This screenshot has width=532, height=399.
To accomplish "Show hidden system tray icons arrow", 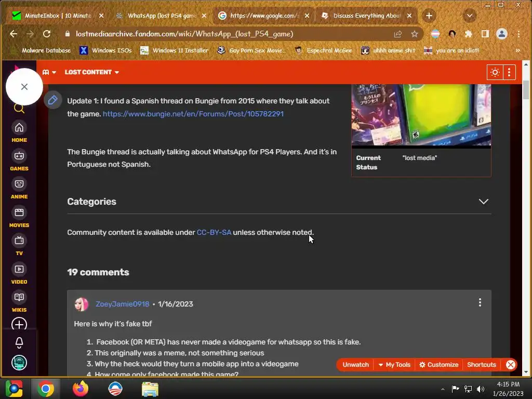I will [x=443, y=389].
